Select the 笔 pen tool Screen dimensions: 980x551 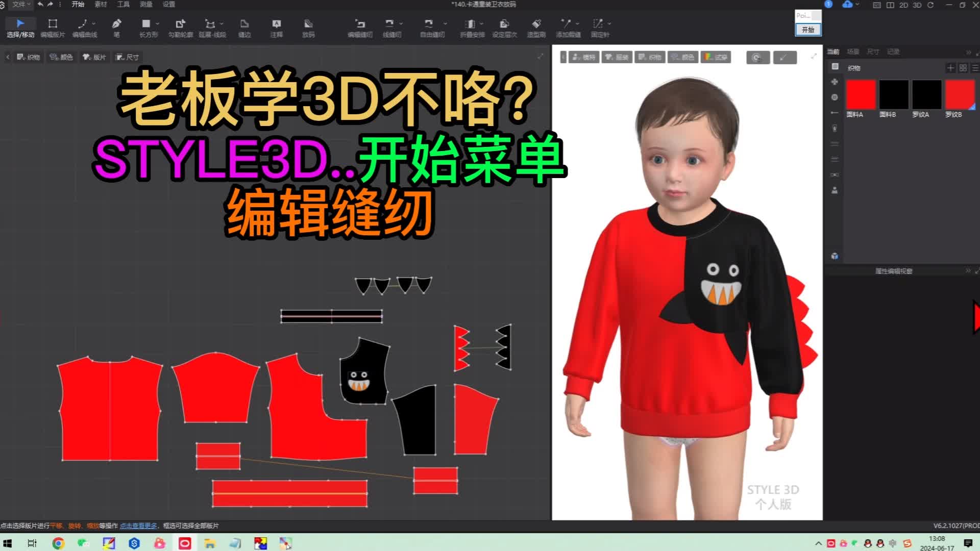[x=116, y=28]
